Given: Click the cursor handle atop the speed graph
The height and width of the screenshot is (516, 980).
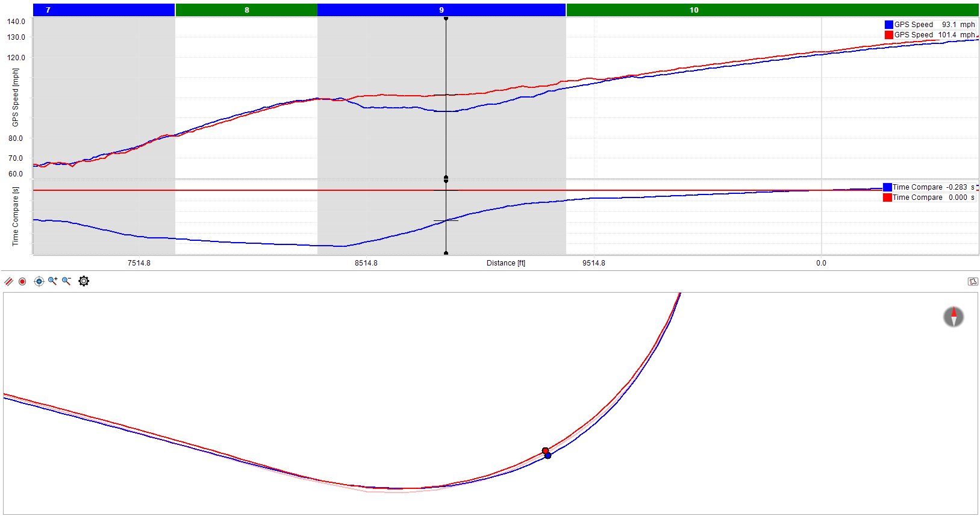Looking at the screenshot, I should point(446,19).
